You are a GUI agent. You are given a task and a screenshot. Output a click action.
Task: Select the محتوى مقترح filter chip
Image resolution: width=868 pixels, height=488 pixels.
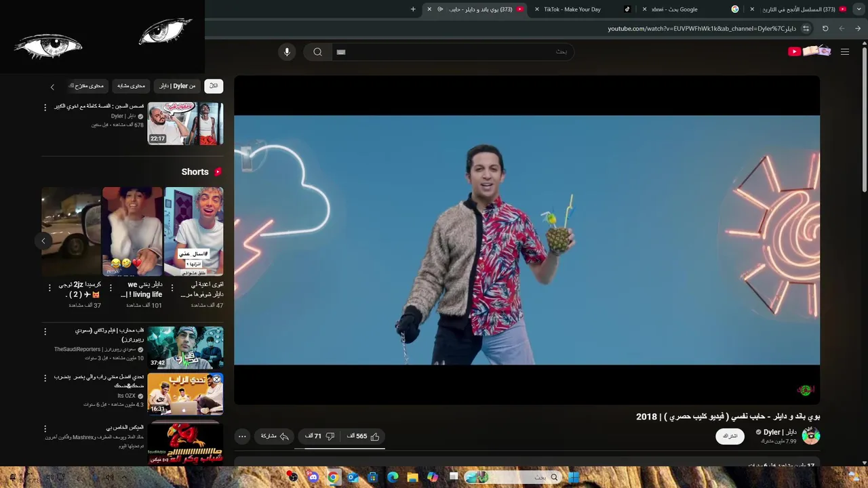coord(87,86)
